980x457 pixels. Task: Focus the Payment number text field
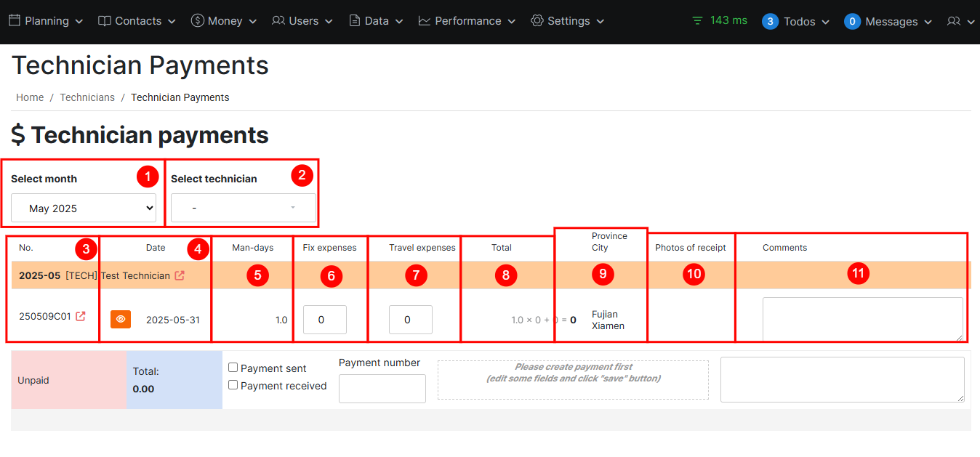pyautogui.click(x=382, y=389)
